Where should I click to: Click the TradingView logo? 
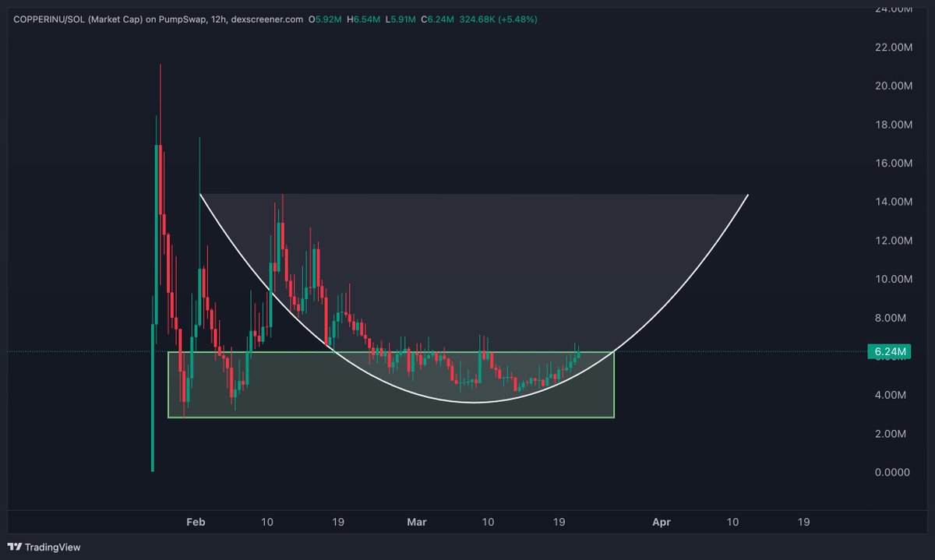coord(44,548)
